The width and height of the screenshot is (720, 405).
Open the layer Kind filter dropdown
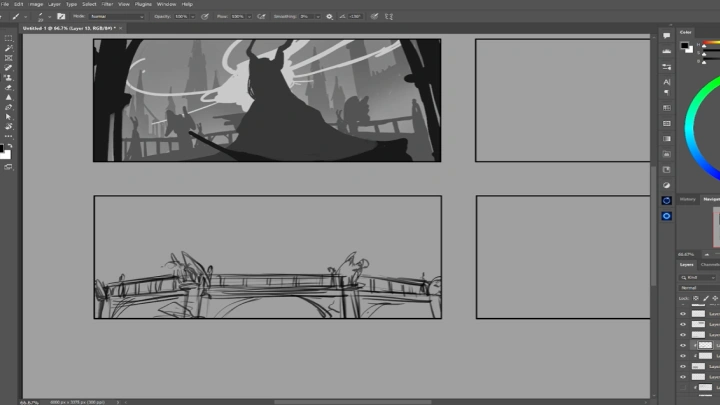pyautogui.click(x=698, y=277)
